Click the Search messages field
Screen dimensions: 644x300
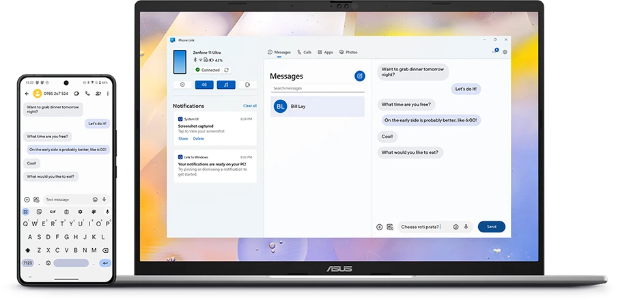318,88
